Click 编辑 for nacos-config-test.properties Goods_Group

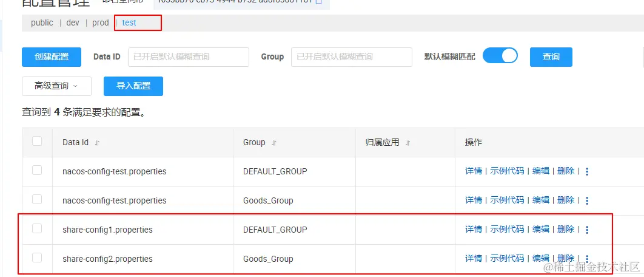click(541, 200)
